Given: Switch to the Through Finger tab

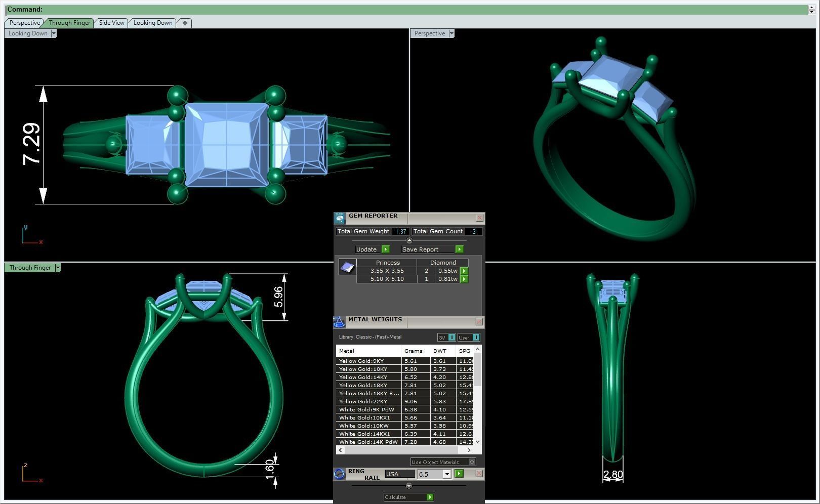Looking at the screenshot, I should point(69,23).
